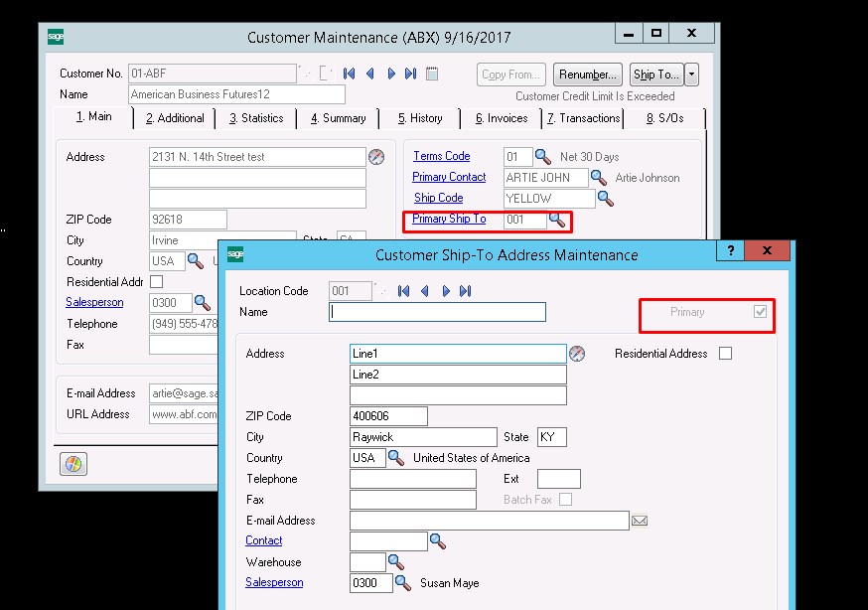868x610 pixels.
Task: Go to next ship-to location code
Action: pos(446,291)
